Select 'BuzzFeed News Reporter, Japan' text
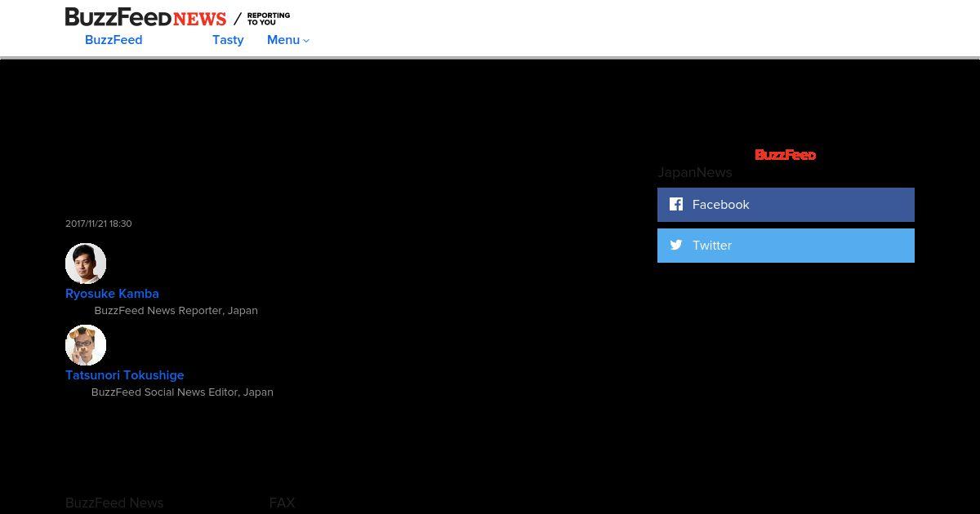The image size is (980, 514). point(176,311)
